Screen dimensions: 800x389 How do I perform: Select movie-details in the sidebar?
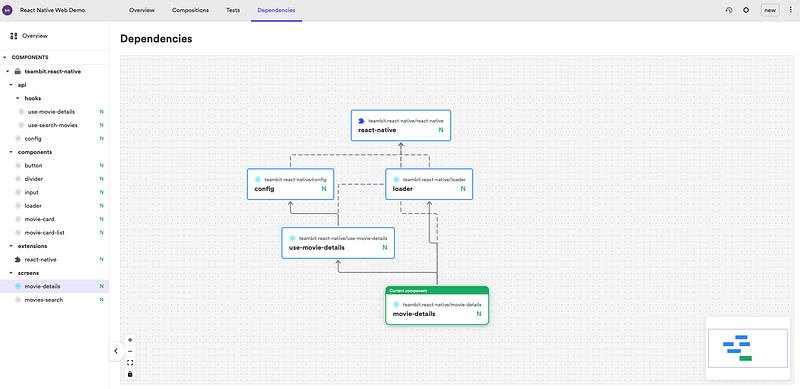tap(54, 286)
